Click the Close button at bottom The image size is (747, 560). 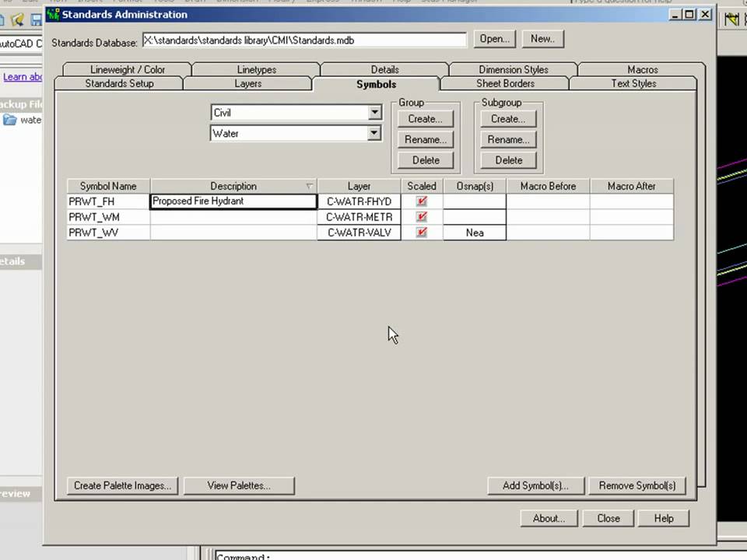click(608, 518)
